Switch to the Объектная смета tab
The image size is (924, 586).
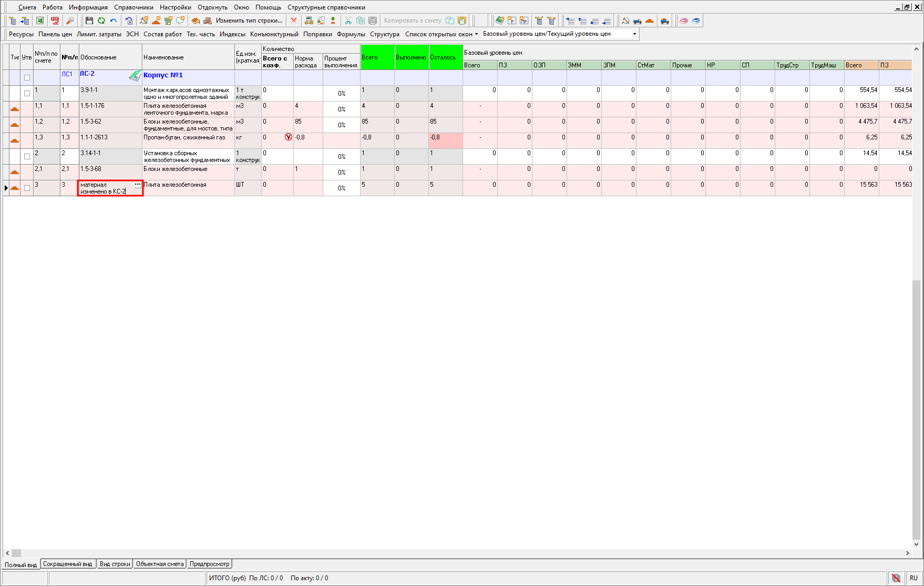coord(160,564)
